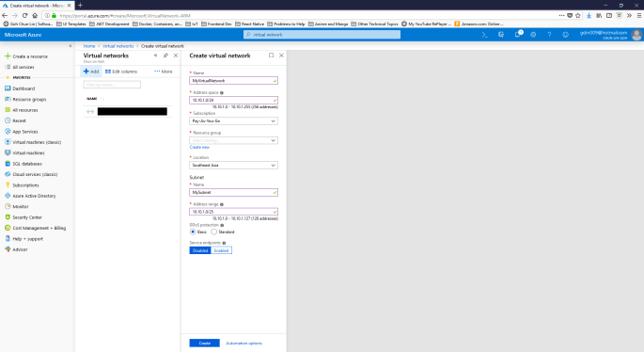The image size is (644, 352).
Task: Open More options in Virtual networks
Action: pos(164,72)
